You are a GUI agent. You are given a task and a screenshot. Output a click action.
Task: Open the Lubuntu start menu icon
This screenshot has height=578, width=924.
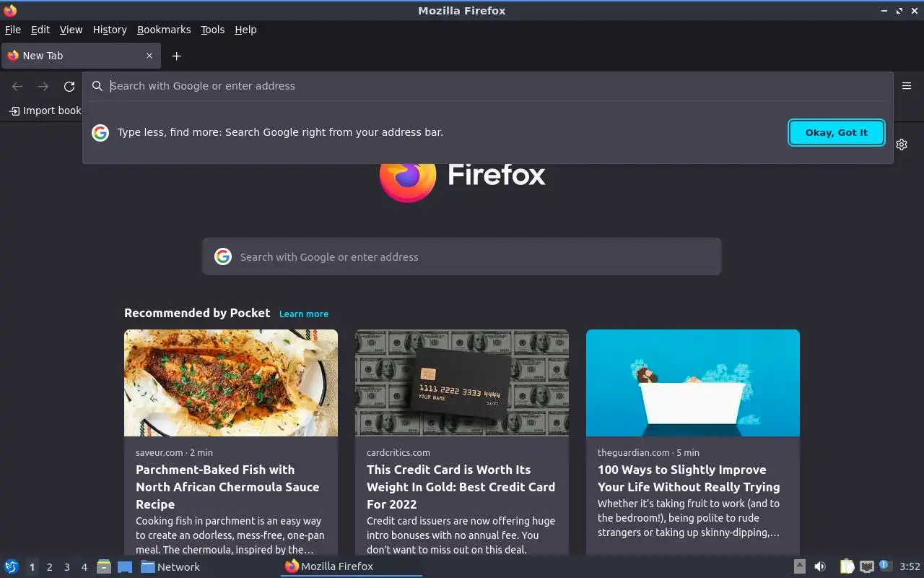(x=12, y=566)
